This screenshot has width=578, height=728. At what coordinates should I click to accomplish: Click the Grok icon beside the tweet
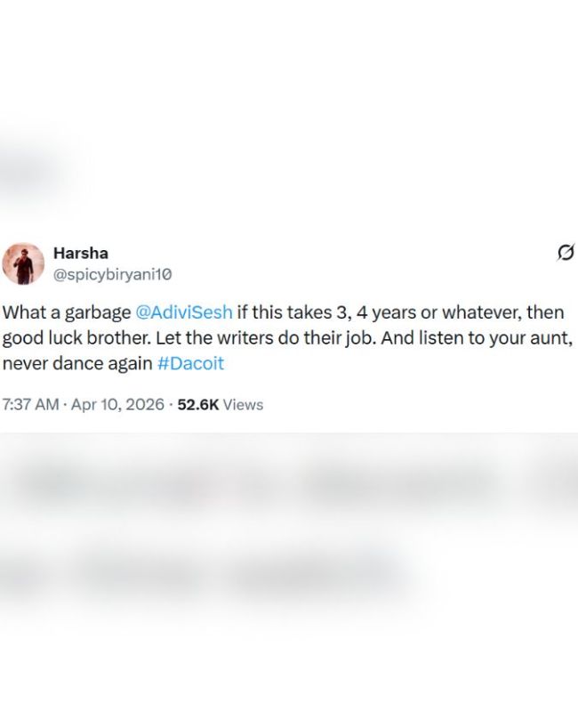(x=564, y=254)
